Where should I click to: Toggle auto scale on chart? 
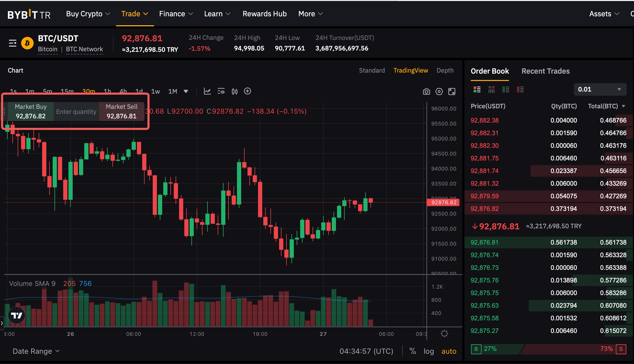(x=449, y=351)
